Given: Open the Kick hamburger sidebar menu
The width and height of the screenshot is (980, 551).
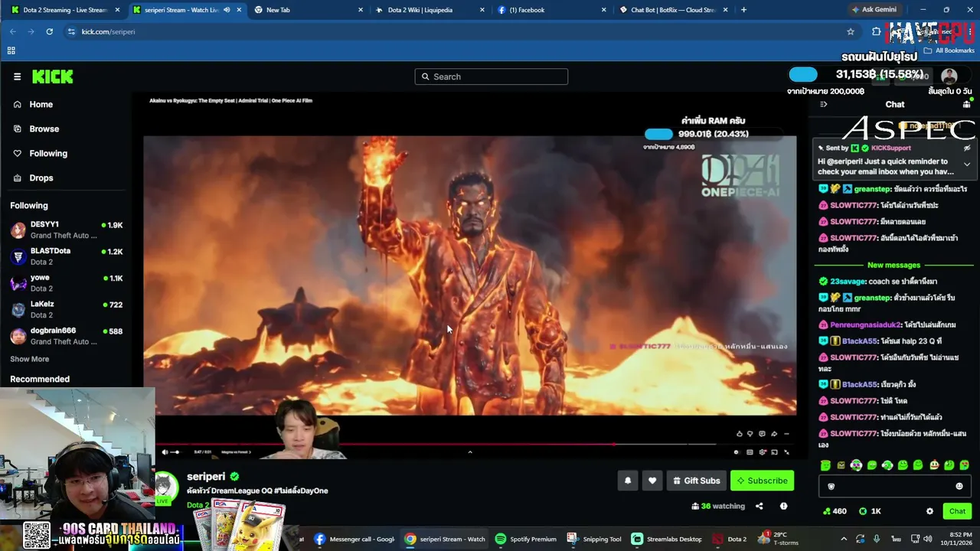Looking at the screenshot, I should pos(17,77).
